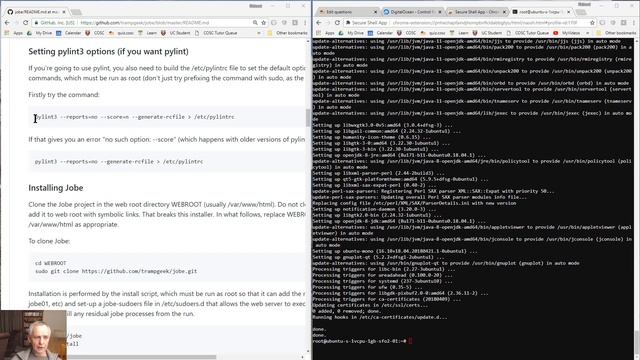
Task: Bookmark the GitHub page with the star icon
Action: coord(264,23)
